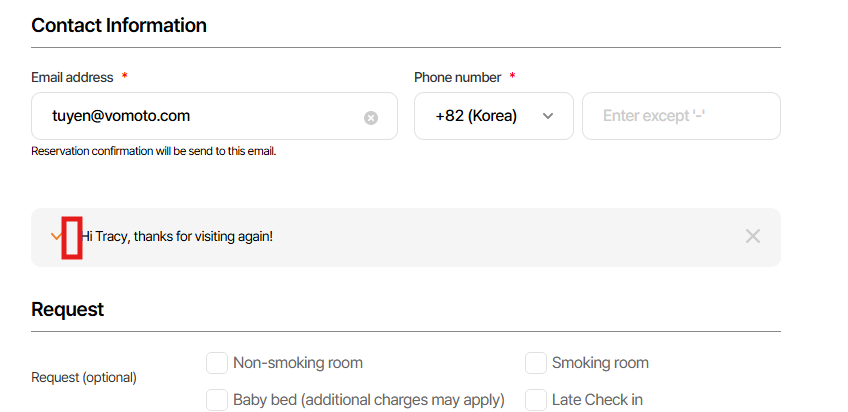Click the Request section heading

[x=67, y=309]
